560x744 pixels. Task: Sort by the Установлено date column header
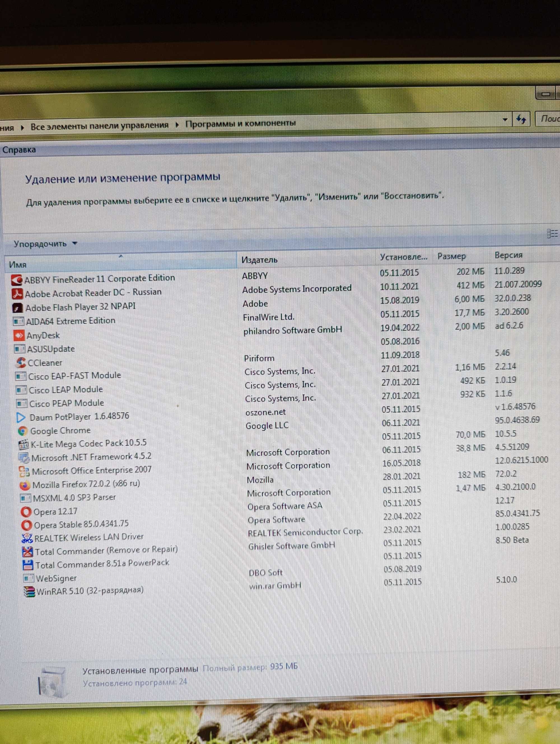point(404,257)
